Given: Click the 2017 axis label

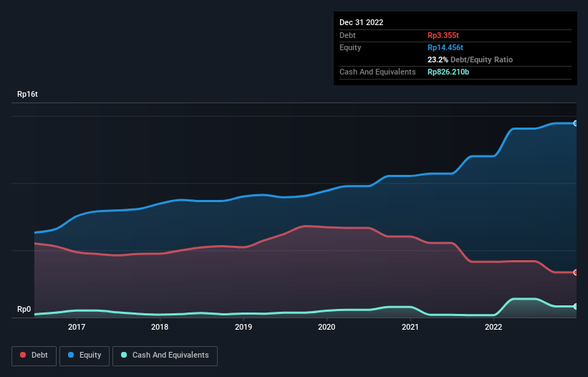Looking at the screenshot, I should (77, 327).
